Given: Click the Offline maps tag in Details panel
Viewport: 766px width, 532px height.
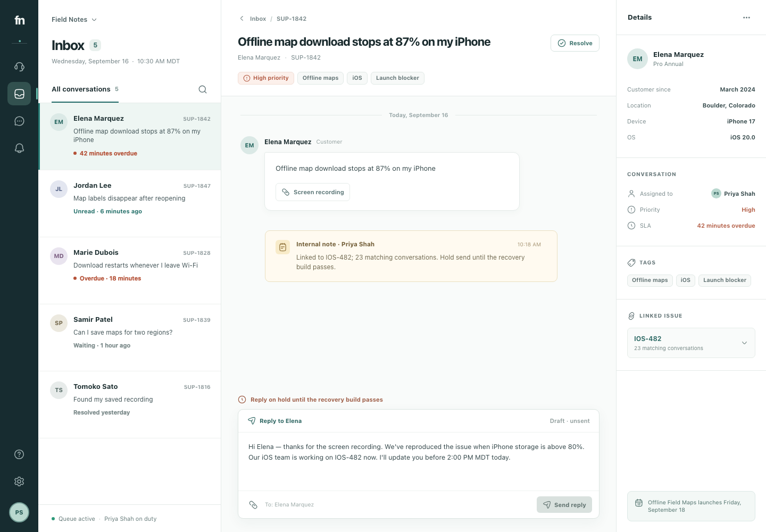Looking at the screenshot, I should pos(650,280).
